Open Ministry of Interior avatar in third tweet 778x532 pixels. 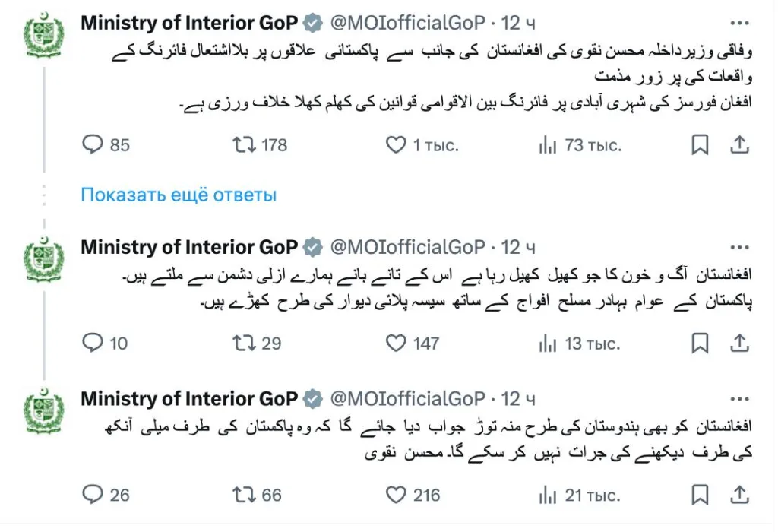pos(45,411)
